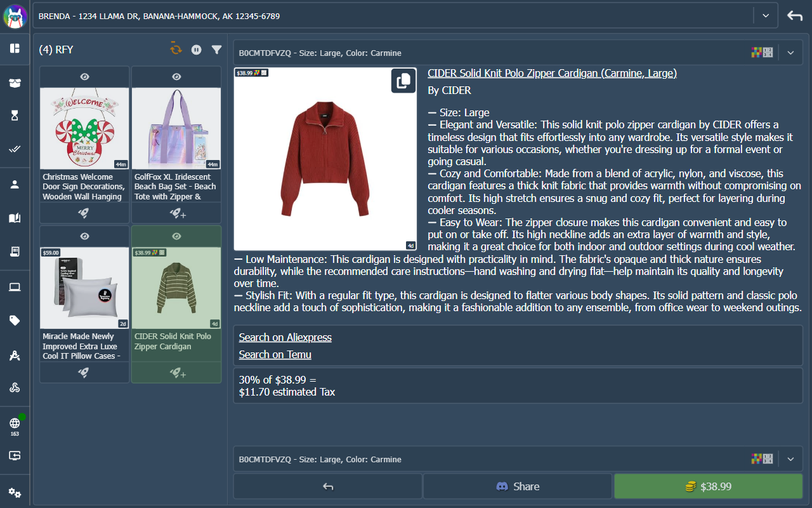Refresh the RFY list
The image size is (812, 508).
(176, 49)
